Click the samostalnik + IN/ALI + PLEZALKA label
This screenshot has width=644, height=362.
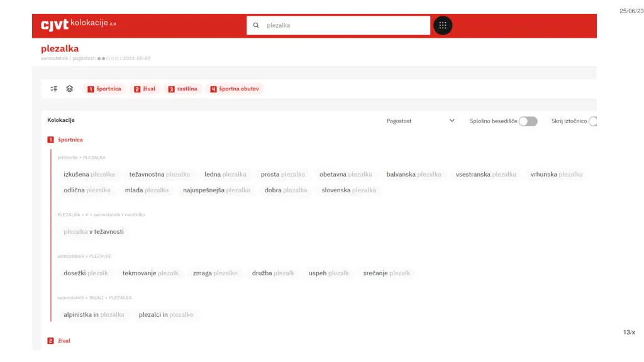[94, 298]
